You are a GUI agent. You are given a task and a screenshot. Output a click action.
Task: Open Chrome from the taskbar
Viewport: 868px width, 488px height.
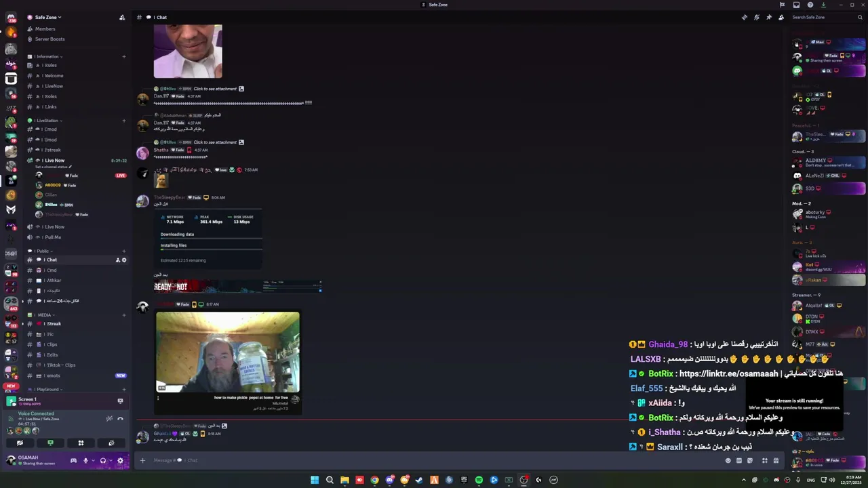[x=374, y=480]
